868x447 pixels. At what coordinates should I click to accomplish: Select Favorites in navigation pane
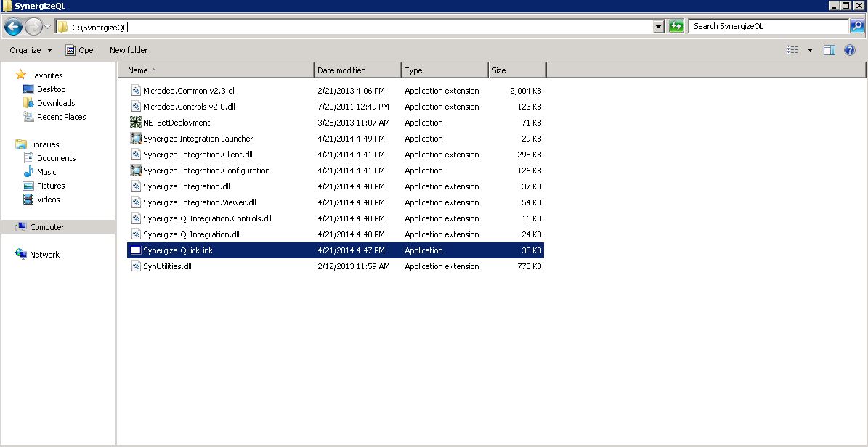click(46, 75)
